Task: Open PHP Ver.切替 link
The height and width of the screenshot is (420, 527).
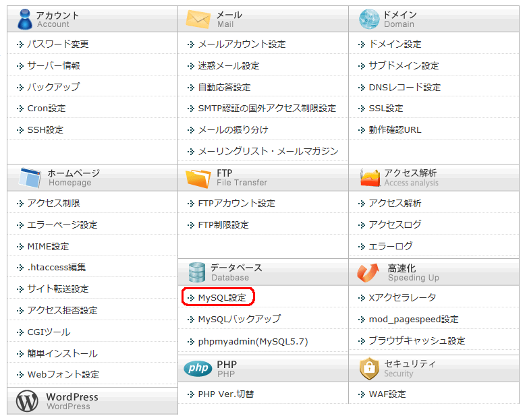Action: (226, 394)
